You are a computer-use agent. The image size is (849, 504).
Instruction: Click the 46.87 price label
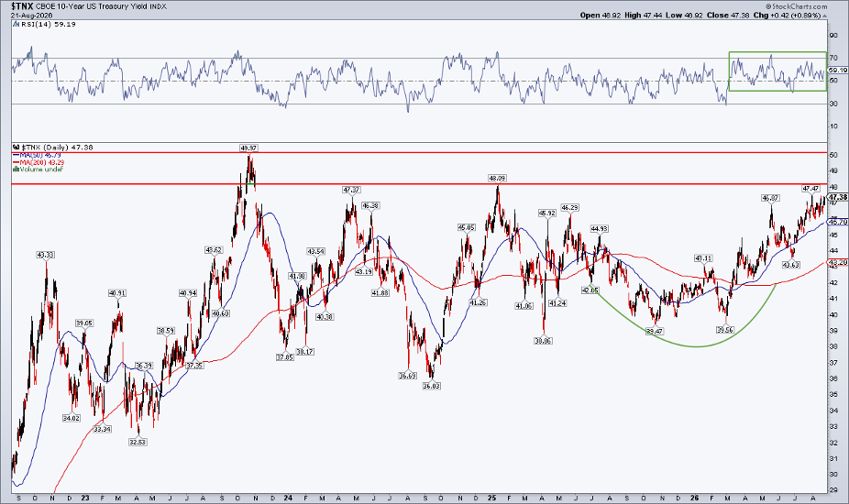pyautogui.click(x=770, y=198)
